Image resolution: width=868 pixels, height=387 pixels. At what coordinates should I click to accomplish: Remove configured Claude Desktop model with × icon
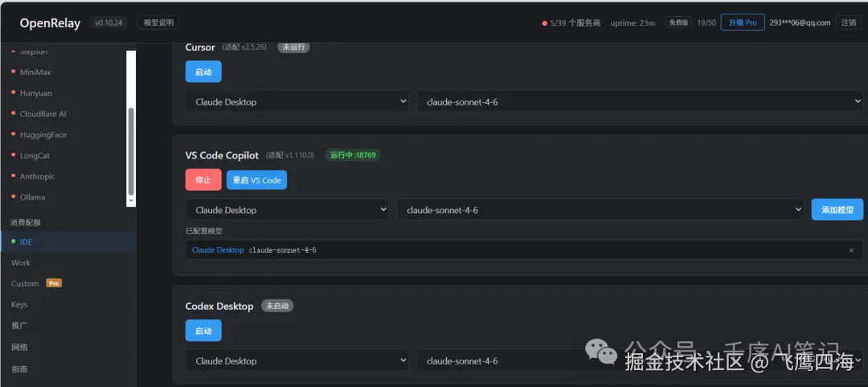(x=851, y=250)
